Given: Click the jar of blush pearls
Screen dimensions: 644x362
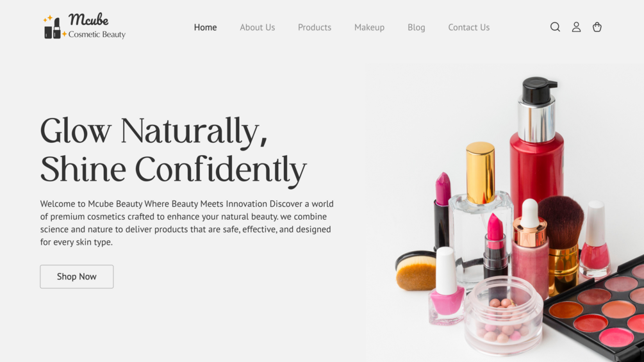Looking at the screenshot, I should [x=503, y=315].
